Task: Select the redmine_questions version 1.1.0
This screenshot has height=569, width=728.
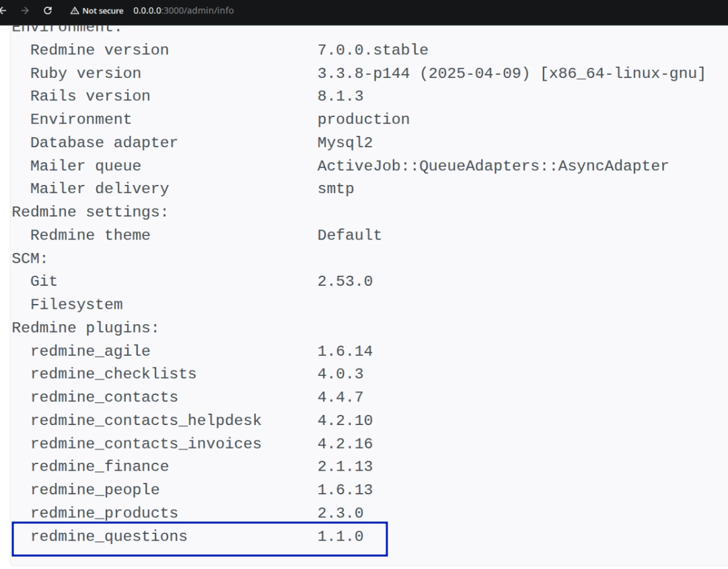Action: coord(340,535)
